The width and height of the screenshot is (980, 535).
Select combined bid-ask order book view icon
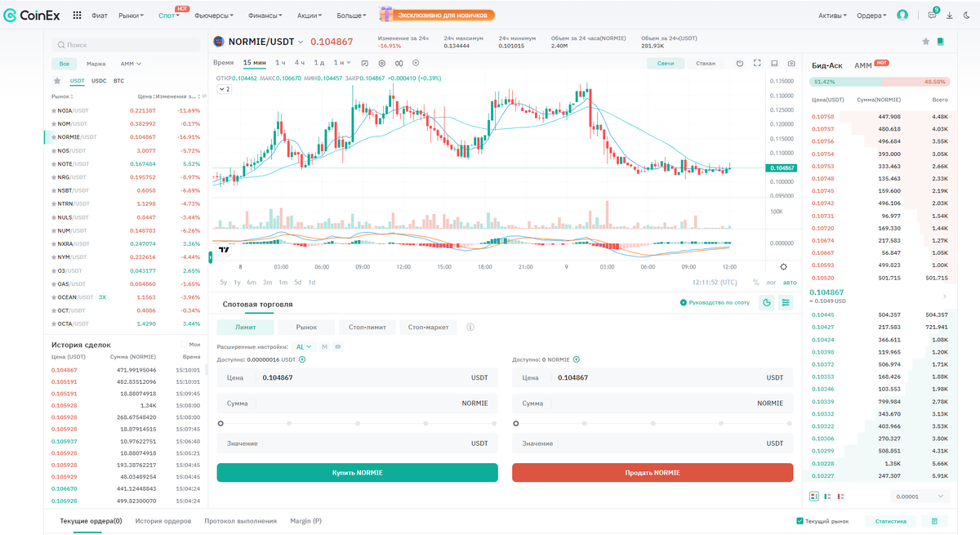click(x=814, y=496)
